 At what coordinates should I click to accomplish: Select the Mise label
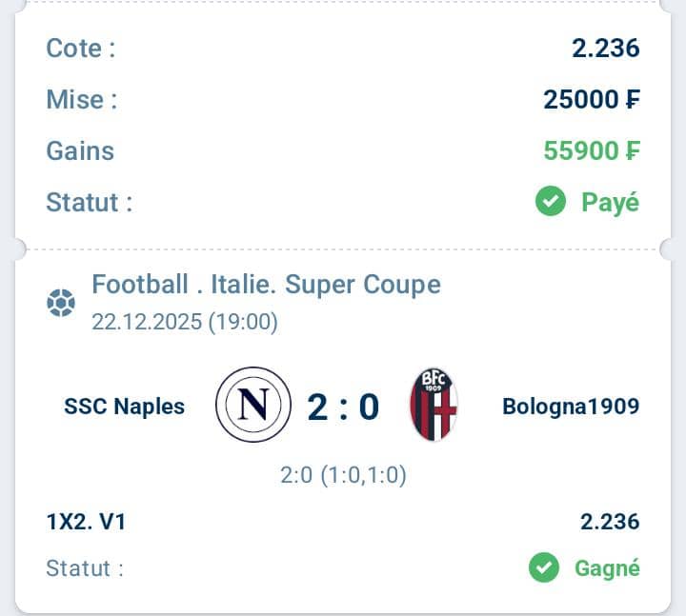(x=82, y=99)
